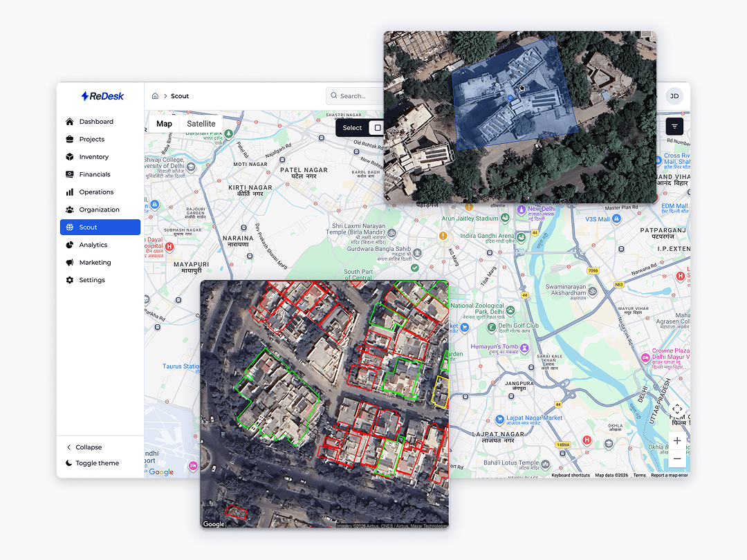Click Swaminarayan Akshardham map marker

pos(593,291)
